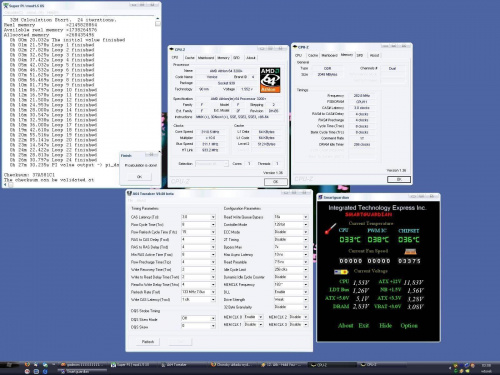Viewport: 500px width, 375px height.
Task: Switch to the SmartGuardian taskbar button
Action: coord(83,371)
